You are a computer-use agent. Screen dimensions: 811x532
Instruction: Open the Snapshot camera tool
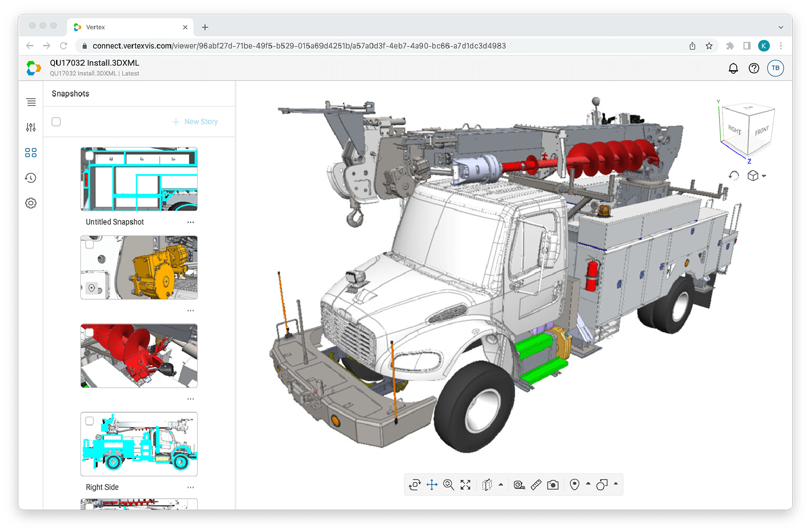553,485
